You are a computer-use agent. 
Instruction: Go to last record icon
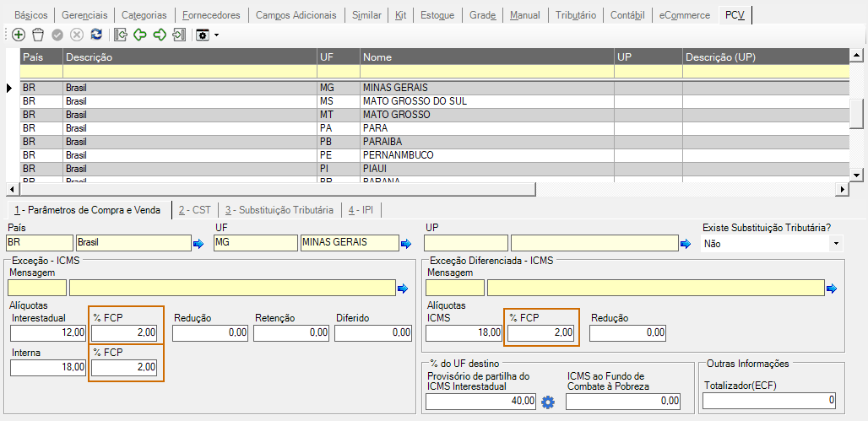179,35
